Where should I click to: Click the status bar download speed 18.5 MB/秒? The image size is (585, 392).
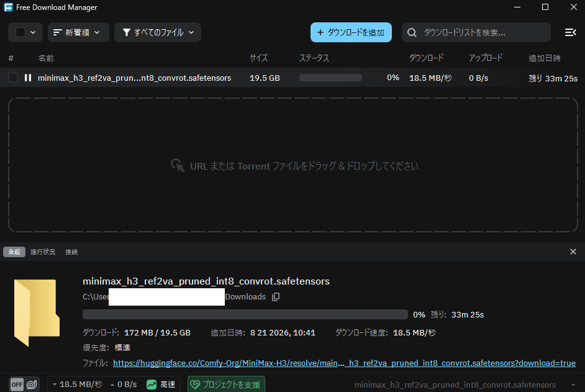point(77,385)
